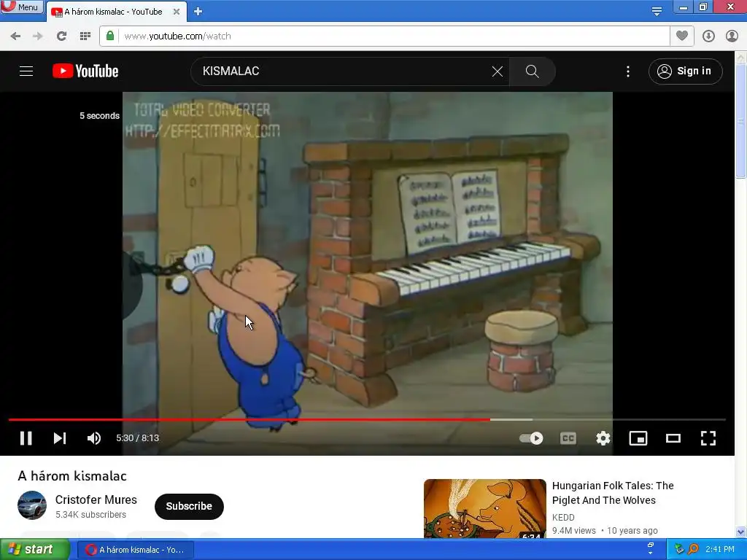Open the YouTube hamburger guide menu

[26, 71]
